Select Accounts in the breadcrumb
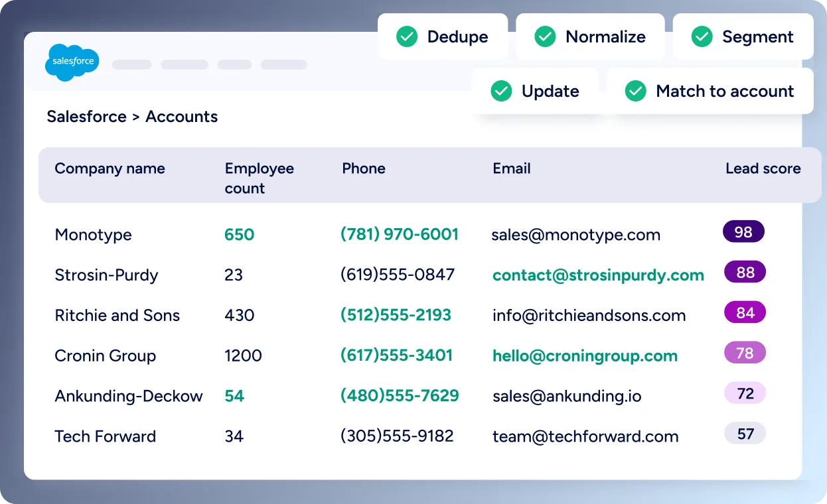Viewport: 827px width, 504px height. [181, 117]
